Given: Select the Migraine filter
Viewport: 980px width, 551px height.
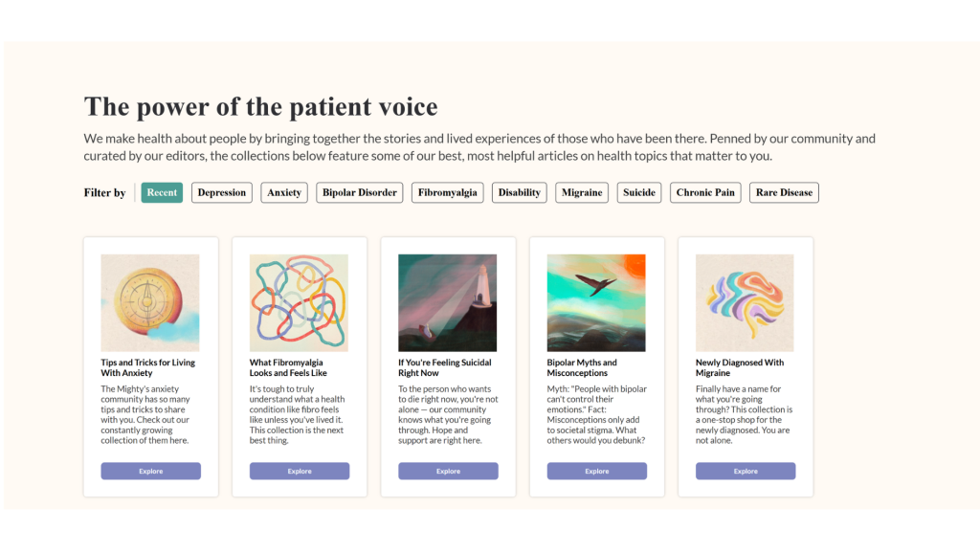Looking at the screenshot, I should tap(581, 192).
